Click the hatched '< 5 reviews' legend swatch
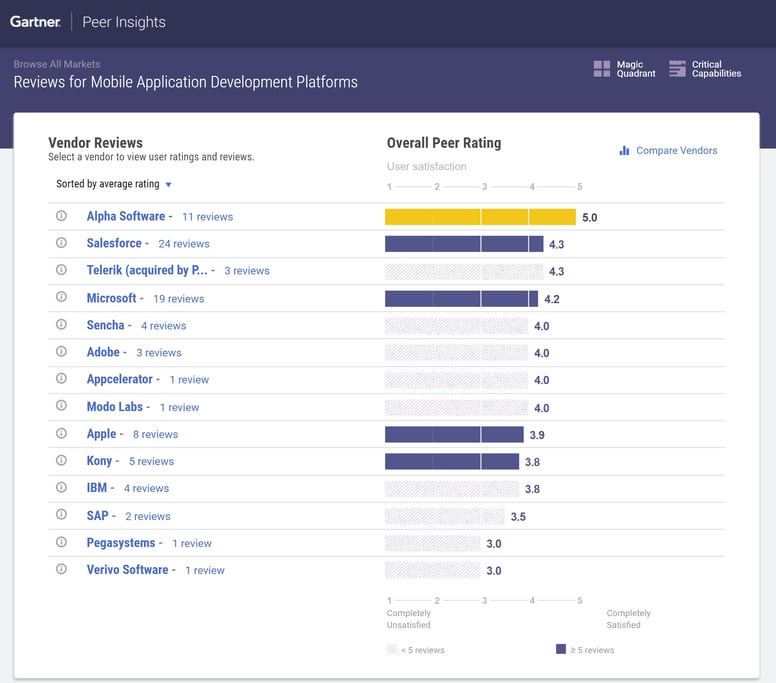 (391, 649)
